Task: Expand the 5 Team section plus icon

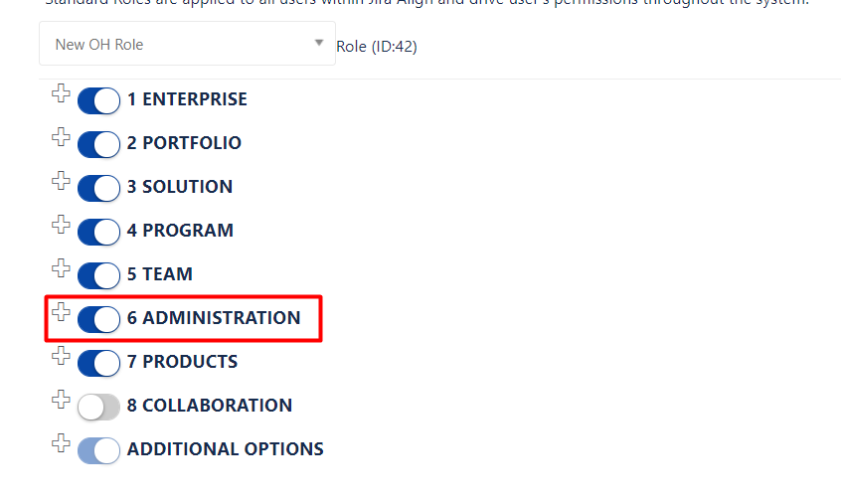Action: tap(61, 268)
